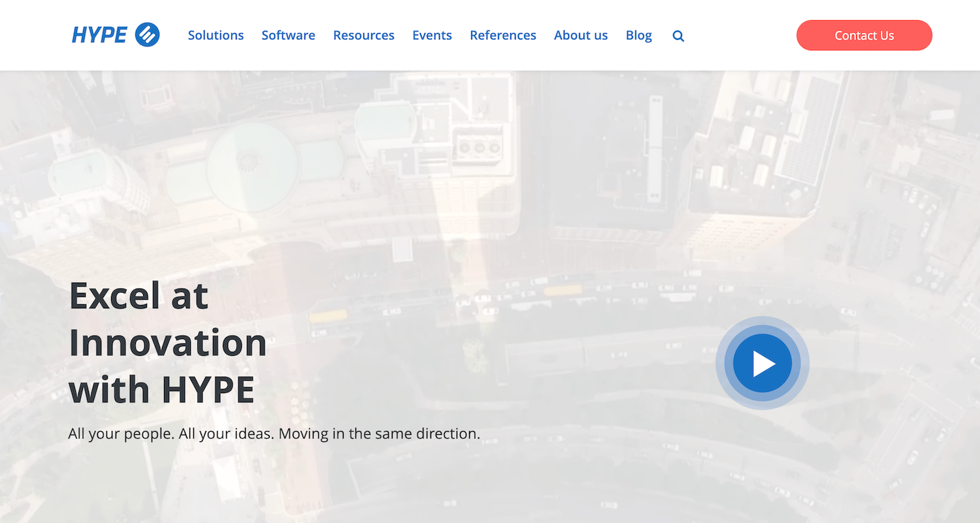This screenshot has width=980, height=523.
Task: Open the Software menu
Action: [288, 35]
